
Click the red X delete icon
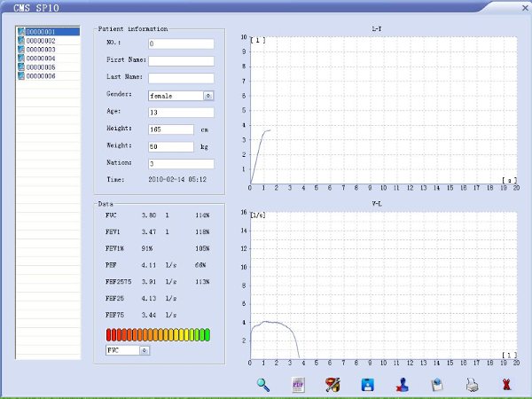(x=506, y=385)
